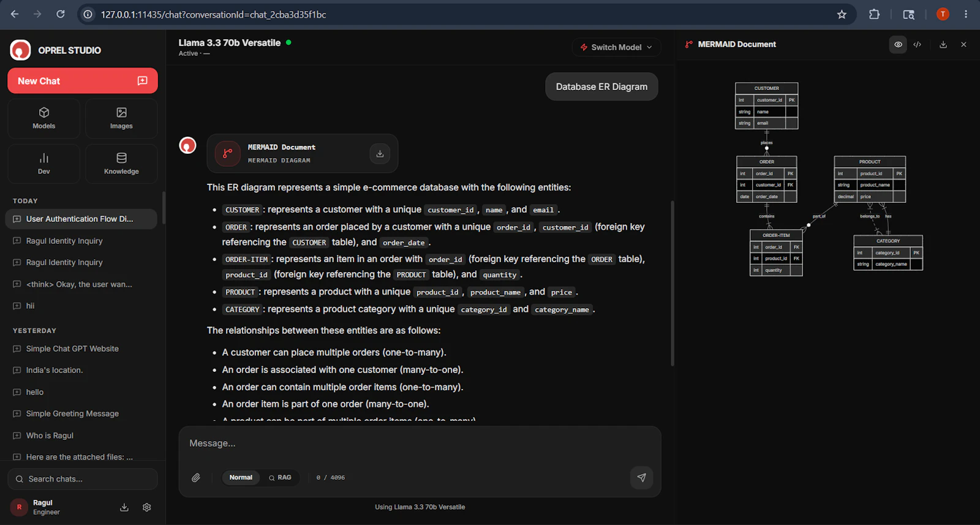
Task: Bookmark this page with star icon
Action: (842, 14)
